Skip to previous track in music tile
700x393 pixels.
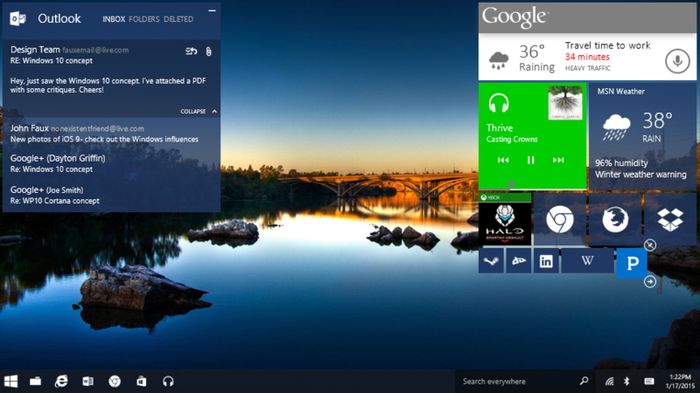click(x=503, y=160)
